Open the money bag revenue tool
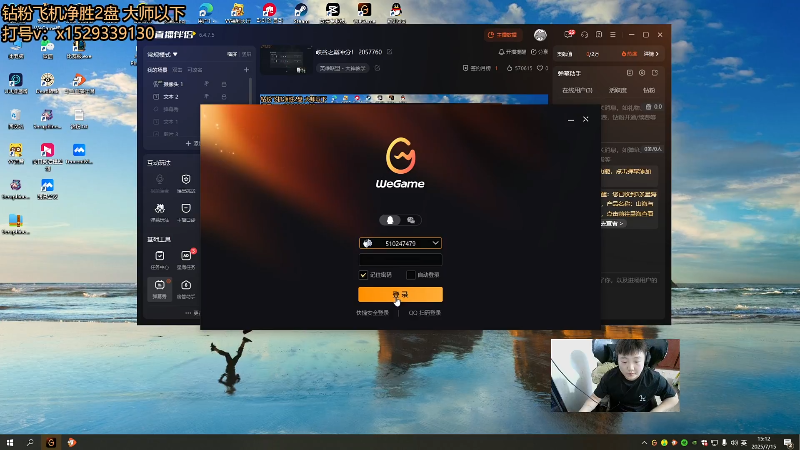Screen dimensions: 800x450 click(x=186, y=289)
